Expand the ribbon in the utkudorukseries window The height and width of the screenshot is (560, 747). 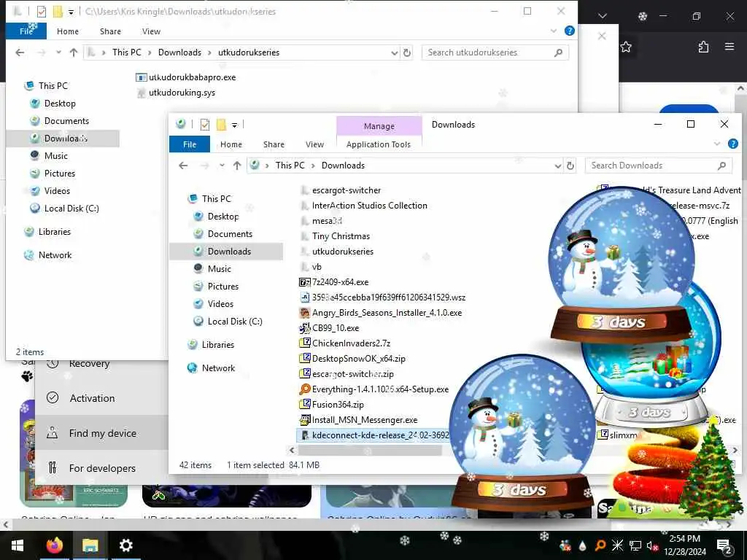click(x=554, y=31)
